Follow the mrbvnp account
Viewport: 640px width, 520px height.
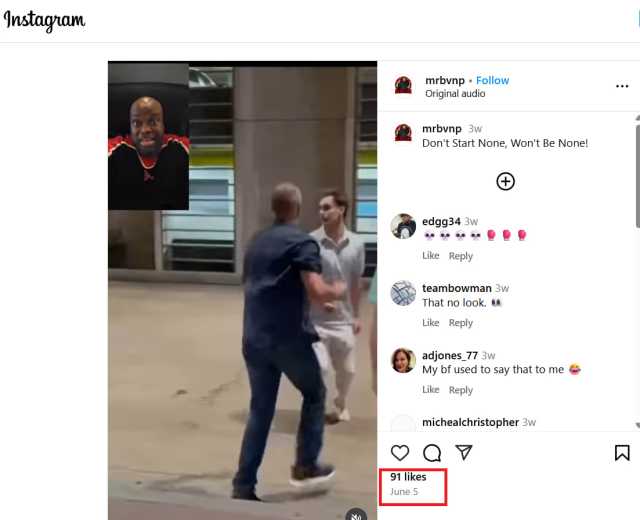pyautogui.click(x=493, y=80)
